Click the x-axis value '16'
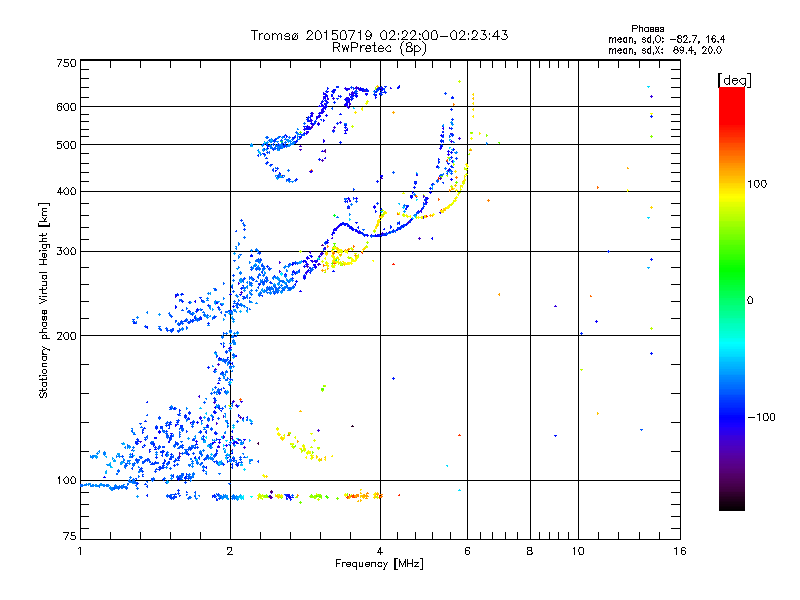This screenshot has width=800, height=600. point(680,551)
